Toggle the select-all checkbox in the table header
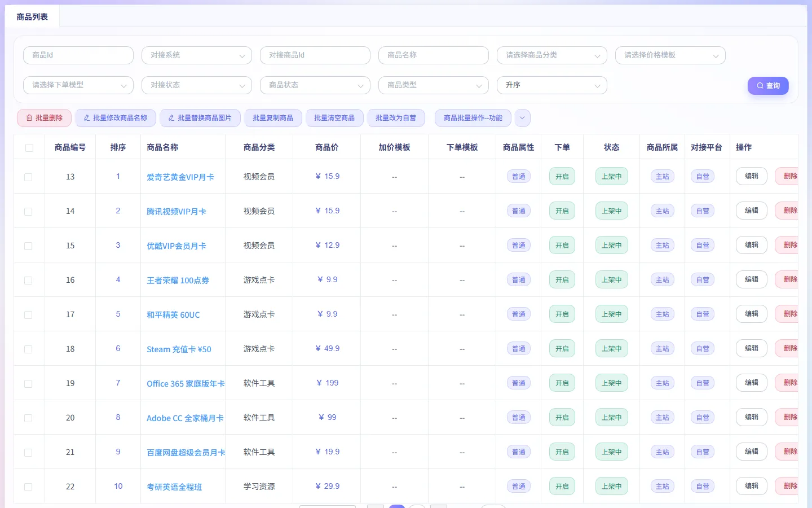Viewport: 812px width, 508px height. pos(29,148)
